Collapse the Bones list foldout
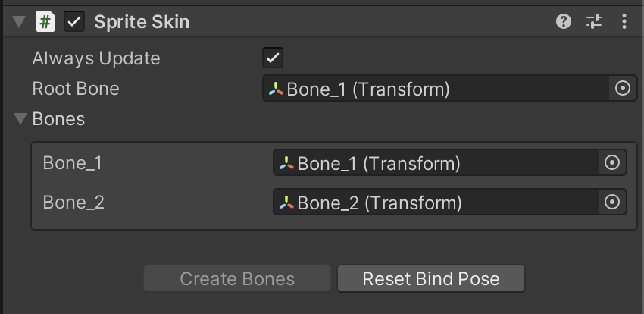Viewport: 644px width, 314px height. coord(20,119)
